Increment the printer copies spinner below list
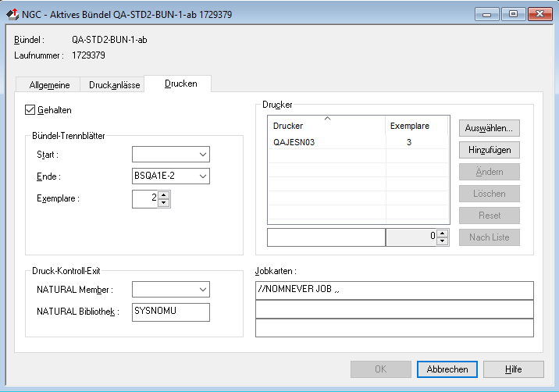This screenshot has height=392, width=559. tap(443, 233)
